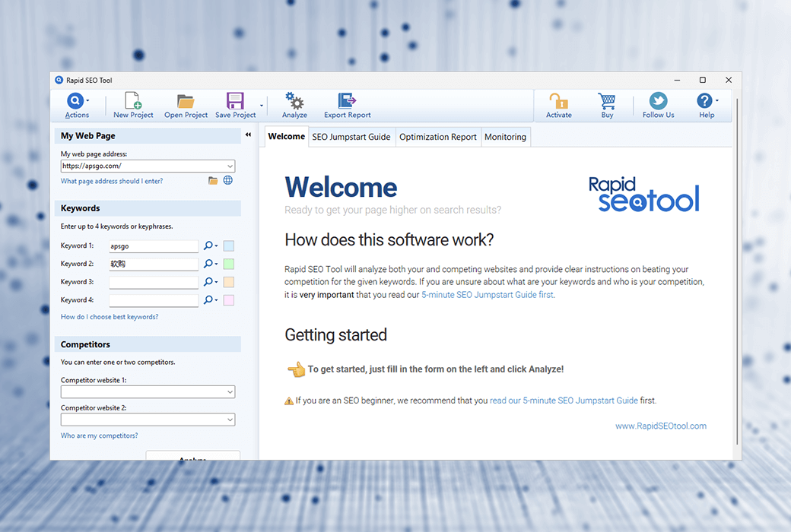
Task: Open Keyword 1 search magnifier dropdown
Action: [x=211, y=245]
